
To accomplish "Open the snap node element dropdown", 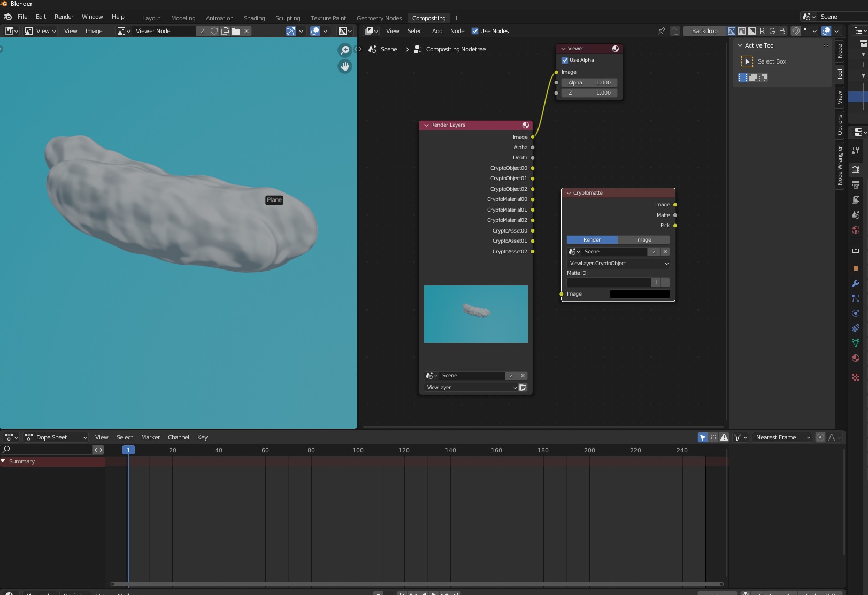I will click(811, 31).
